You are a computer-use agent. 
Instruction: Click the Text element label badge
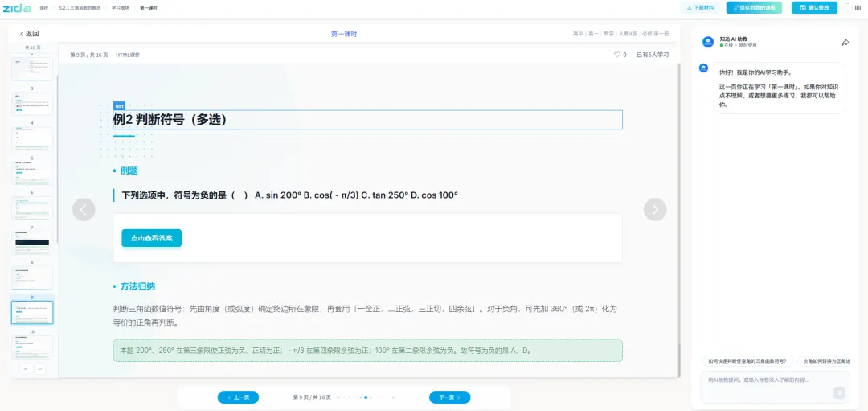(x=119, y=106)
